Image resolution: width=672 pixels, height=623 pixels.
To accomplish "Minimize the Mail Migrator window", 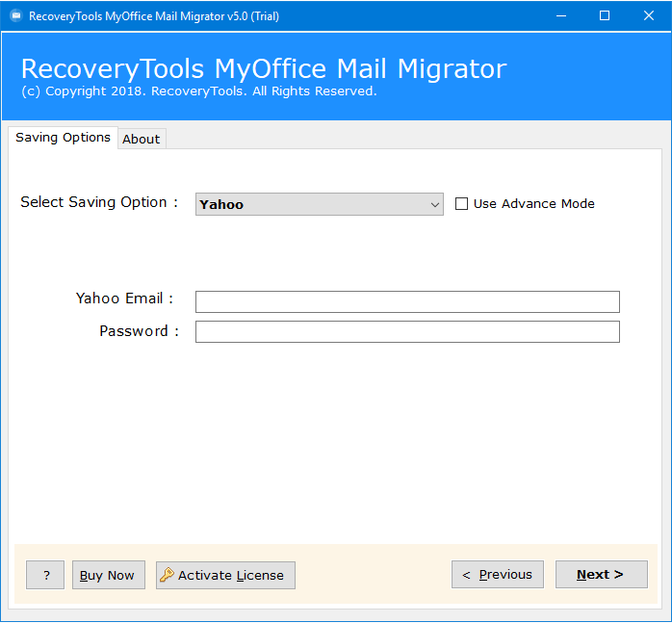I will point(561,15).
